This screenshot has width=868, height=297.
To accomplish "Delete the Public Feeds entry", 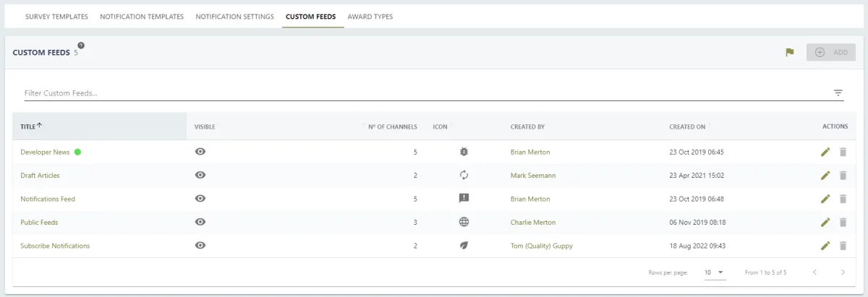I will pyautogui.click(x=843, y=223).
